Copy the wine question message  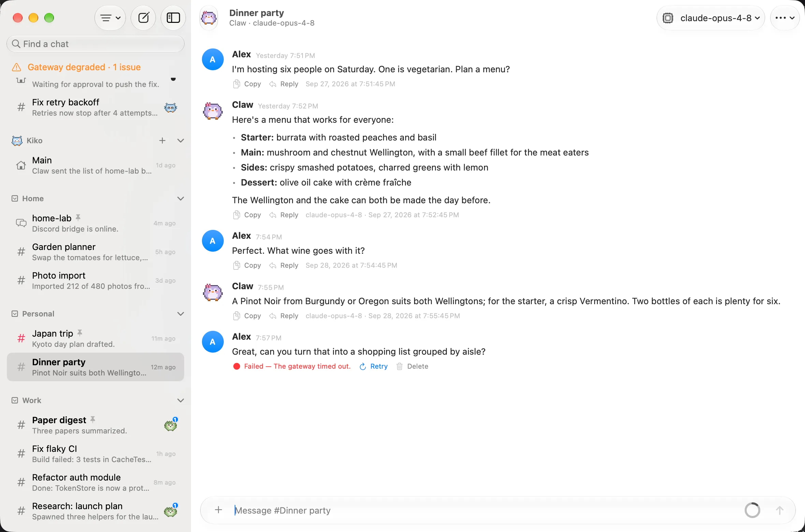[247, 265]
